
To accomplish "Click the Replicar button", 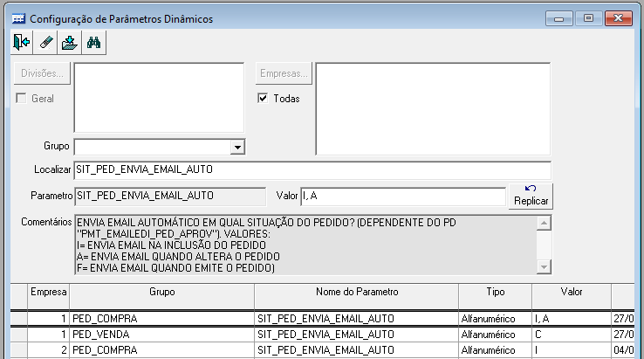I will coord(531,197).
